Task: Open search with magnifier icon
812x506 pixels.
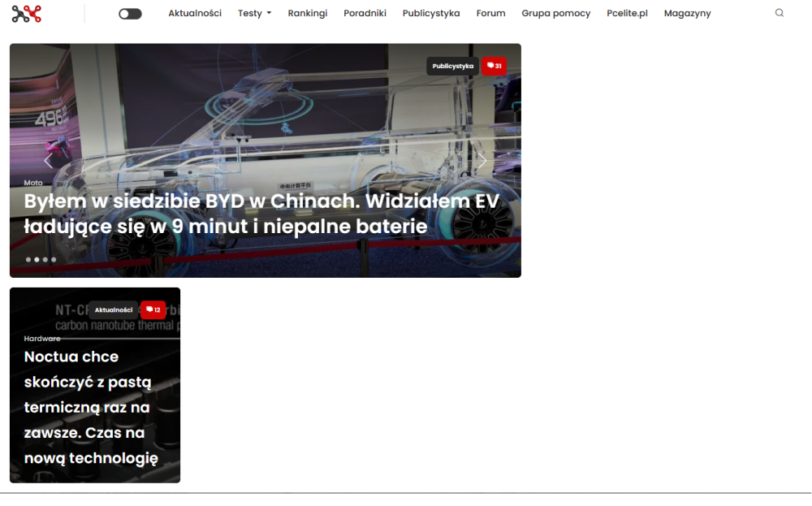Action: pos(779,13)
